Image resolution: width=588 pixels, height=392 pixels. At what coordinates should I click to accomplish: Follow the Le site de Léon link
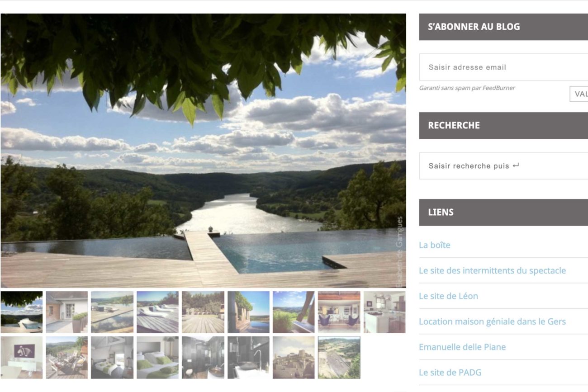point(448,296)
